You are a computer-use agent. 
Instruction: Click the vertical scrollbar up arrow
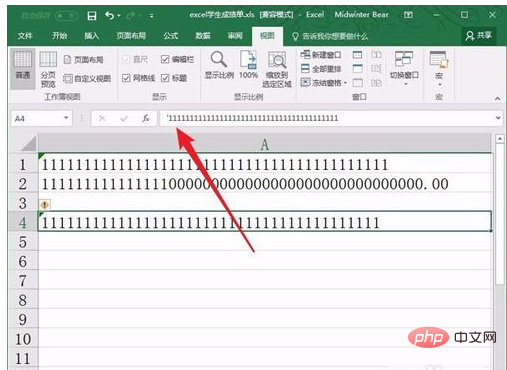499,138
